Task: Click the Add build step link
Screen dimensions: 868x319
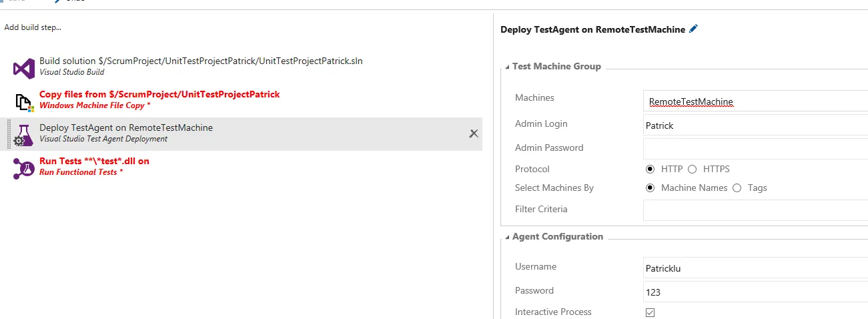Action: point(33,27)
